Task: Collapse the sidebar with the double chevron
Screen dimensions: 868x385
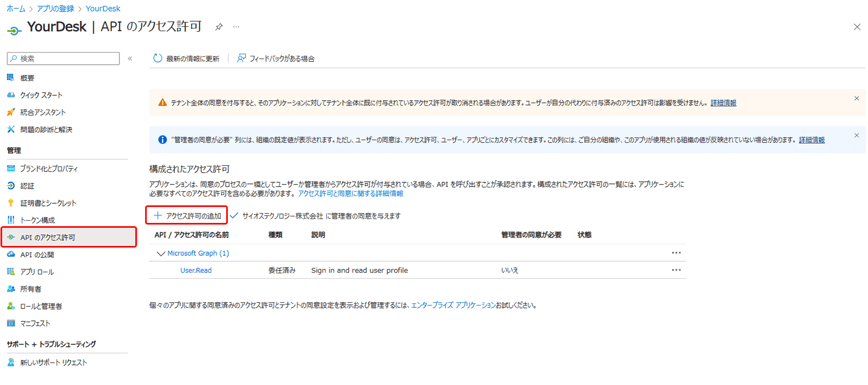Action: (130, 59)
